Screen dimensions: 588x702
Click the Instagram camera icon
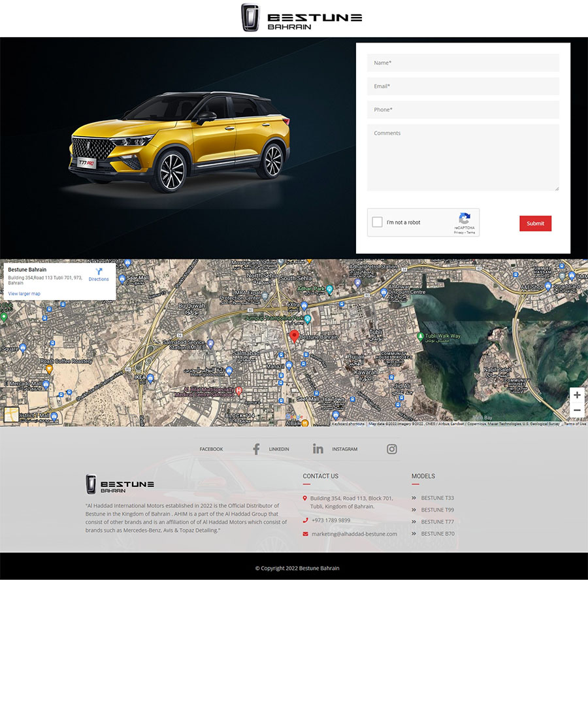click(x=391, y=449)
